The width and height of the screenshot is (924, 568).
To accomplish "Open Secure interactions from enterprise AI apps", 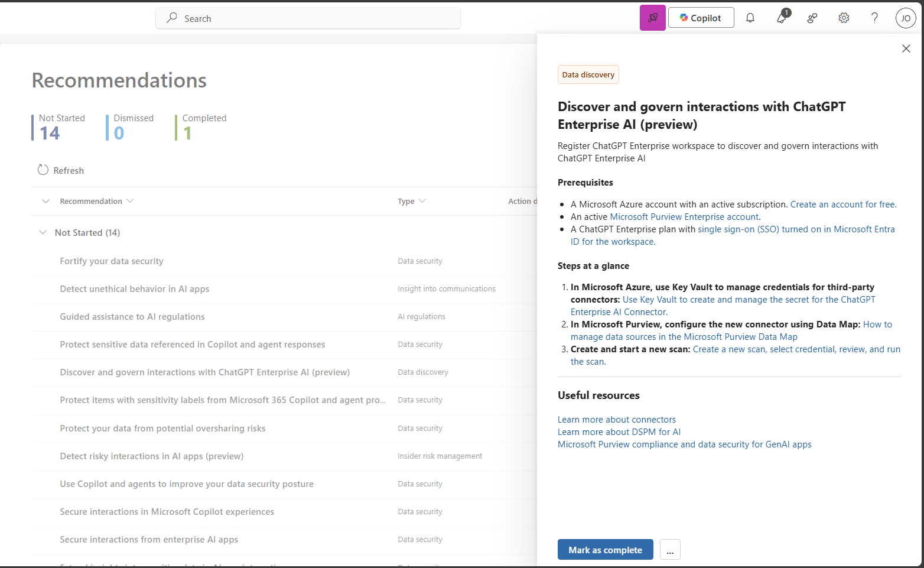I will 149,539.
